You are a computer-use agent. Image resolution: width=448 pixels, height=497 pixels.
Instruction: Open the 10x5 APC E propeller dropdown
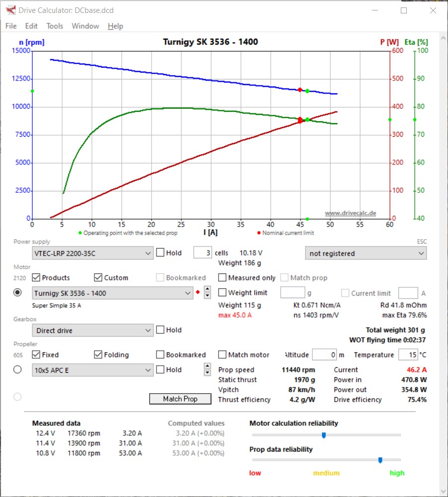click(93, 370)
